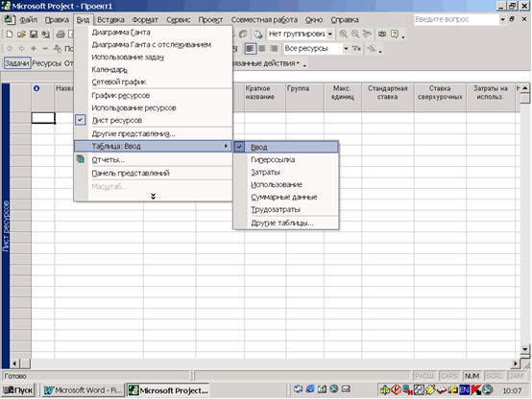This screenshot has width=532, height=399.
Task: Click the Gantt chart wizard icon
Action: pyautogui.click(x=372, y=49)
